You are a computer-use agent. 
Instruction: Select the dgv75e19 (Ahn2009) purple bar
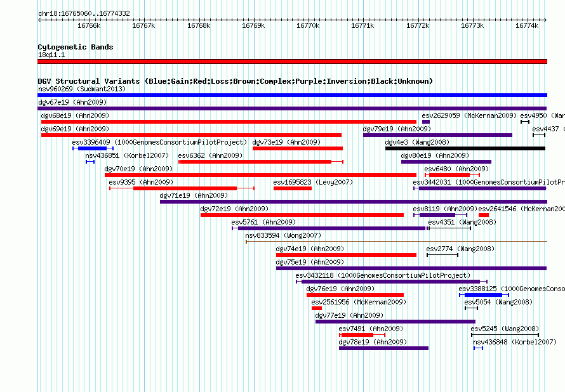(411, 268)
